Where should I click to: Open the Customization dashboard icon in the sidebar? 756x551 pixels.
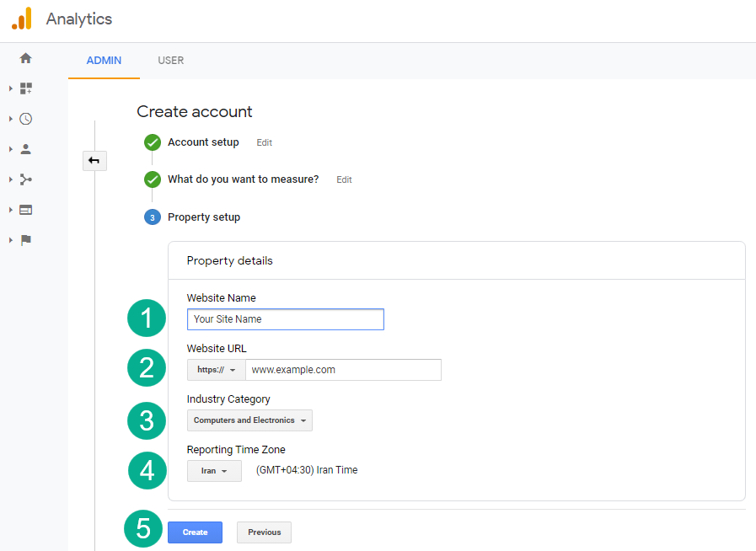25,88
